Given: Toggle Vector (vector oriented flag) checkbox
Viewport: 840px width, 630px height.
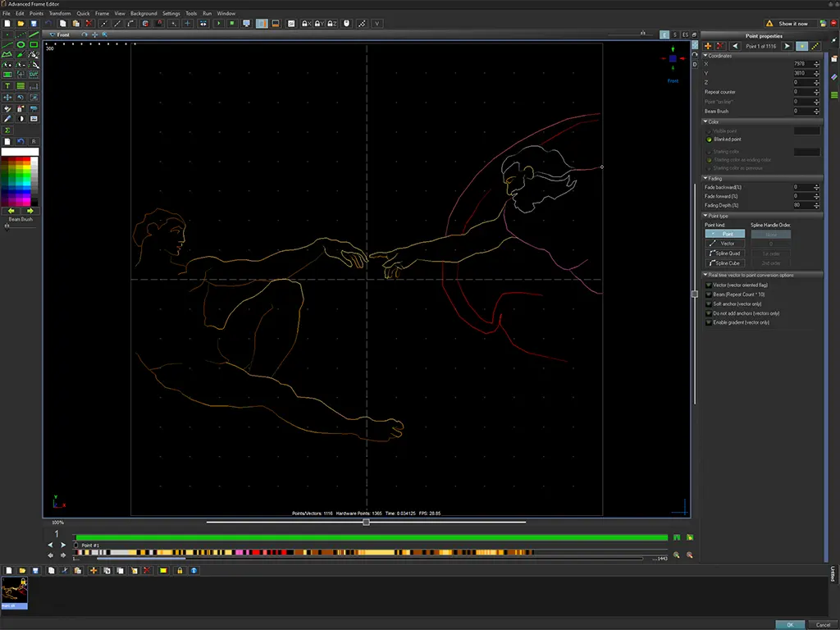Looking at the screenshot, I should pyautogui.click(x=709, y=285).
